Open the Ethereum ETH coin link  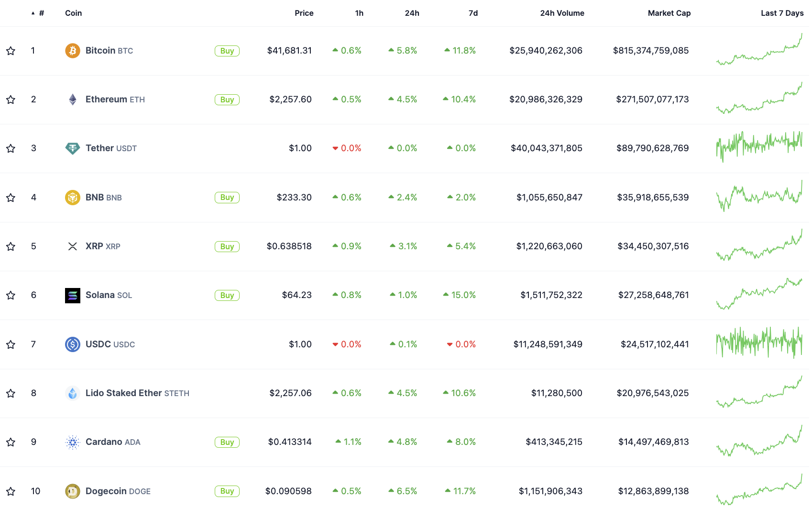(x=115, y=100)
